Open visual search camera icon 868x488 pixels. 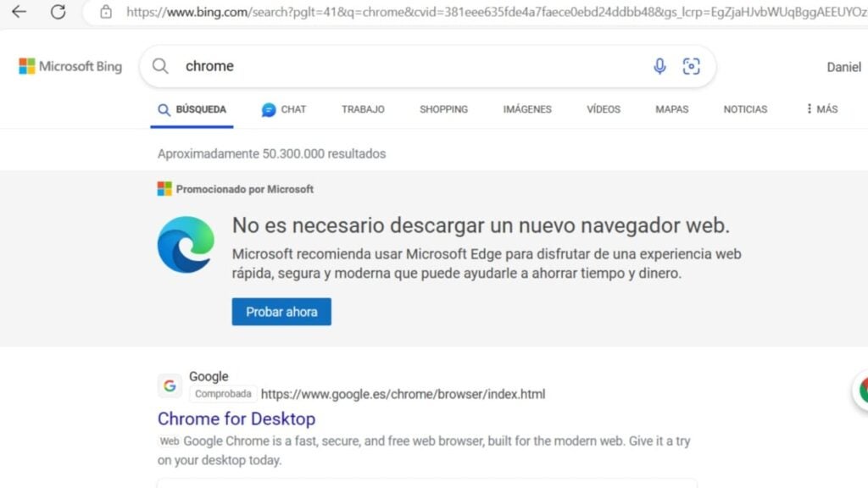point(692,66)
